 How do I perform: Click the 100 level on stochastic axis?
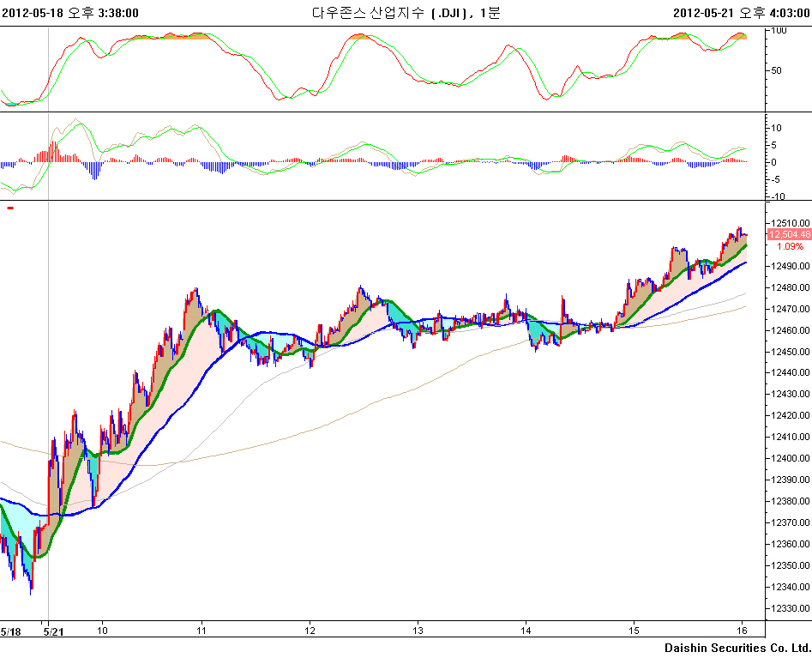coord(779,31)
